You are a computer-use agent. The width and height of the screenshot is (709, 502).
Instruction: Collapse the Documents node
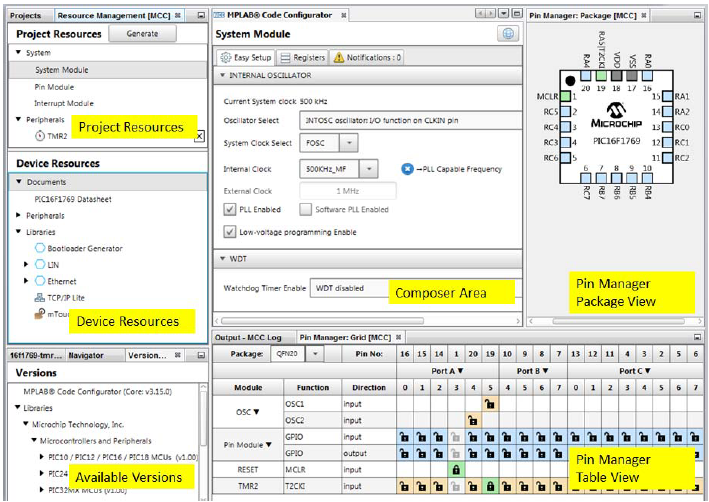(x=19, y=182)
